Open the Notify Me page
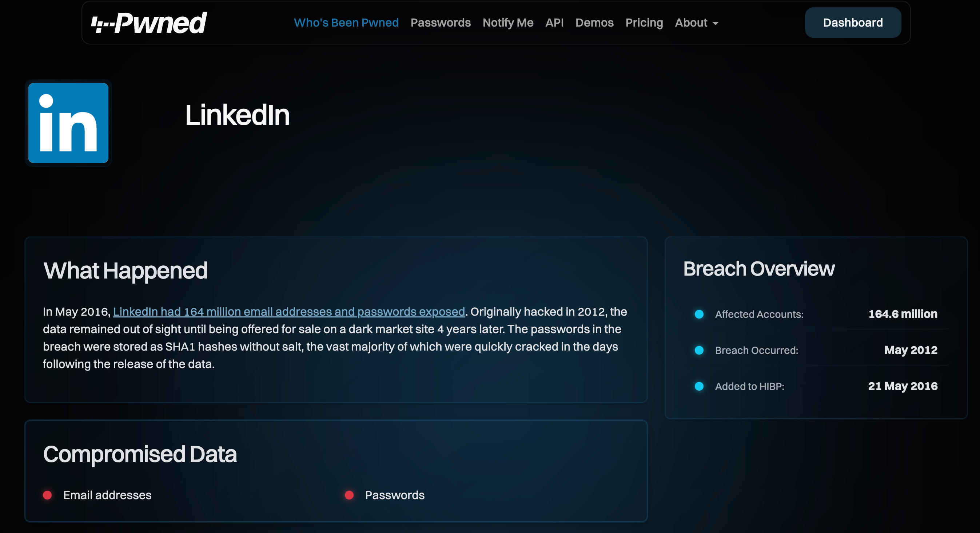Viewport: 980px width, 533px height. pos(507,23)
